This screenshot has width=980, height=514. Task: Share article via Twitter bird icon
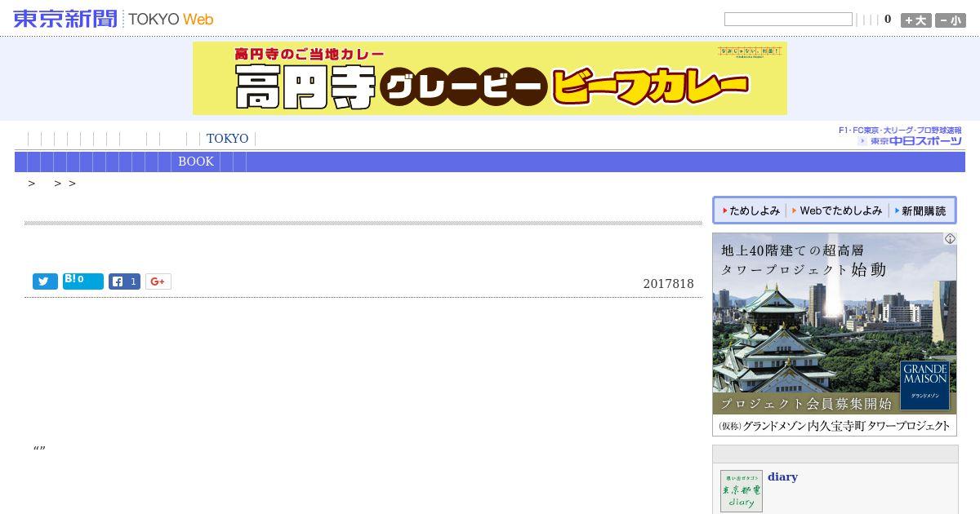(x=45, y=281)
